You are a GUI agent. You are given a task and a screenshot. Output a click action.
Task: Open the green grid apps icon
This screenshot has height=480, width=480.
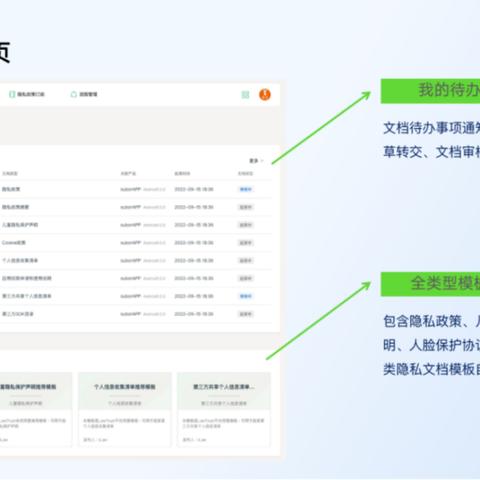click(245, 95)
